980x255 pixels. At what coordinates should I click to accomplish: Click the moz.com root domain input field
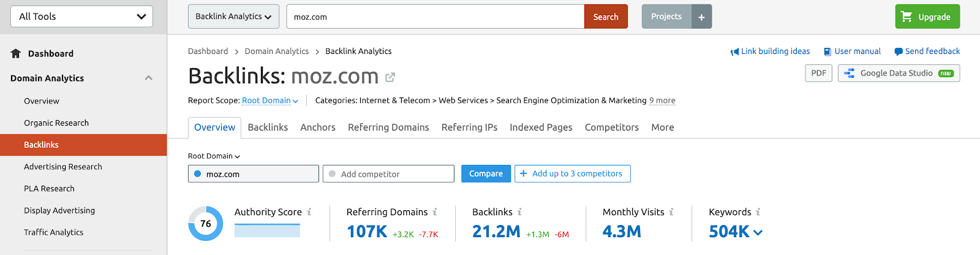tap(254, 173)
